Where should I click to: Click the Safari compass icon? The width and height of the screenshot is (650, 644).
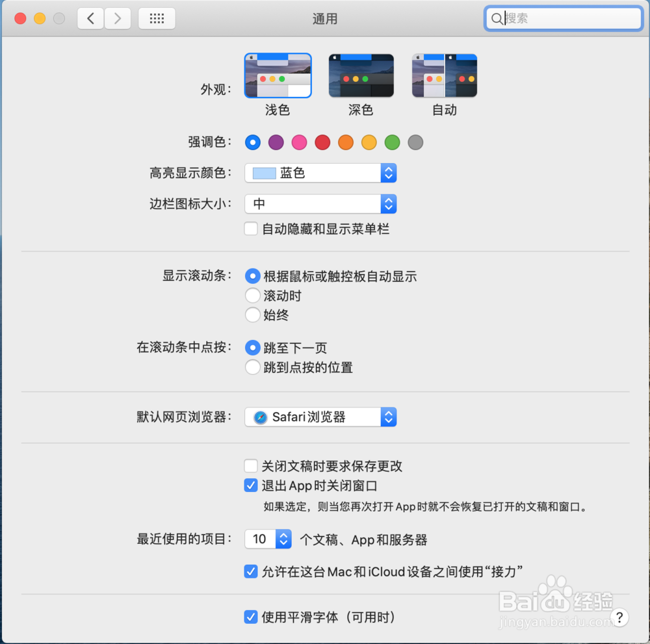coord(261,417)
